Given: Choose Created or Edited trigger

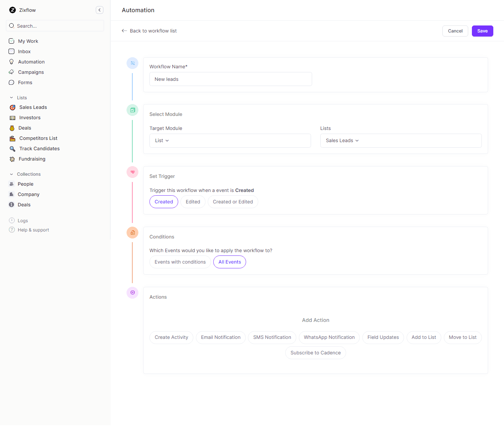Looking at the screenshot, I should click(x=233, y=202).
